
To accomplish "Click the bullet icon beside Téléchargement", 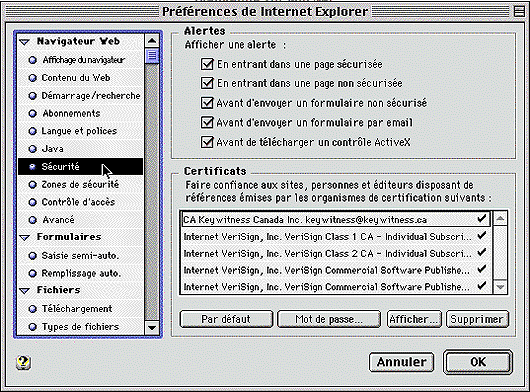I will 32,309.
